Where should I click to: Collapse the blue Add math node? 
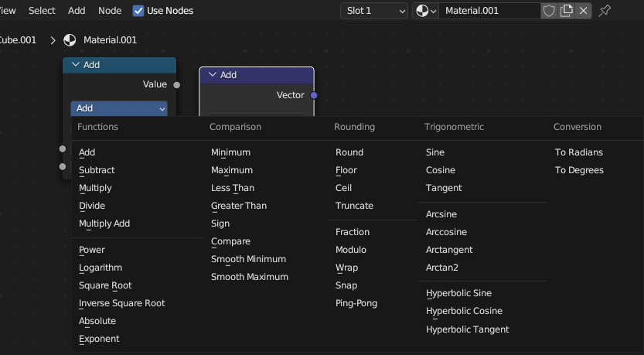pos(76,64)
